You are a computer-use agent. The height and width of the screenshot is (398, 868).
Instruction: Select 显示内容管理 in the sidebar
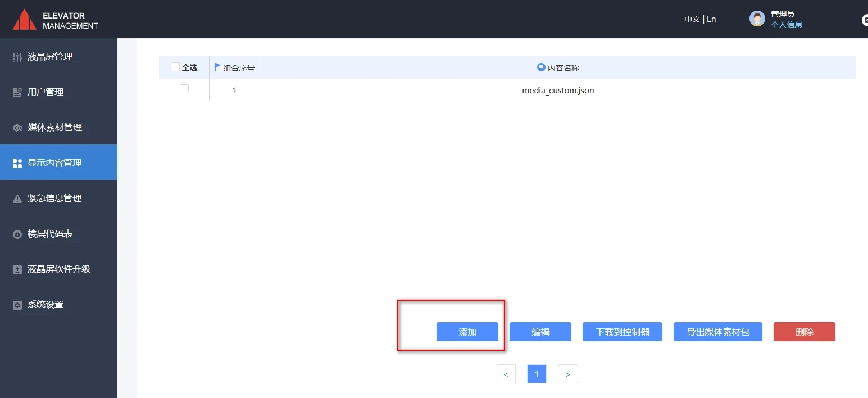(58, 162)
